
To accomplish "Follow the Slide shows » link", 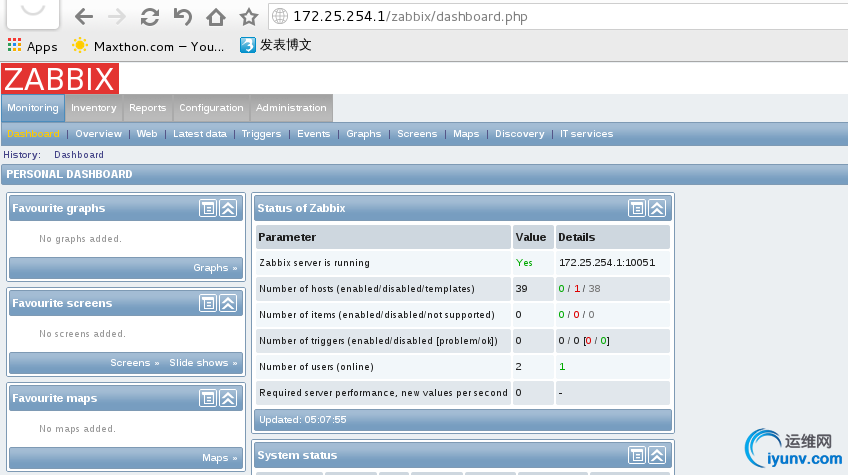I will 203,362.
